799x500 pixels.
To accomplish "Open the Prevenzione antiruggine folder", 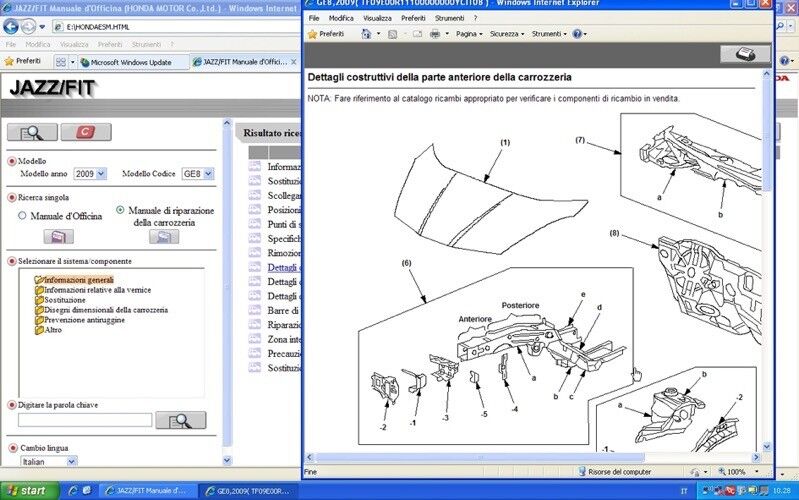I will pyautogui.click(x=80, y=320).
